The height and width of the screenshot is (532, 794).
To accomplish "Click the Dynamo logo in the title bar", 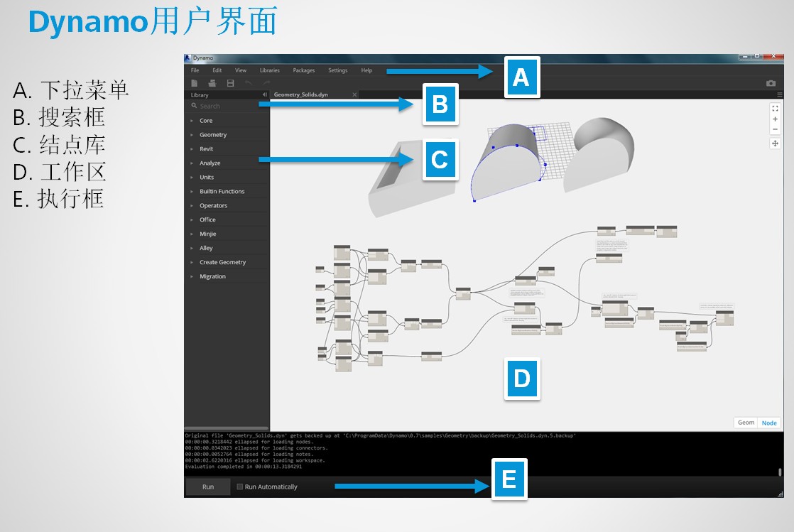I will click(x=187, y=58).
